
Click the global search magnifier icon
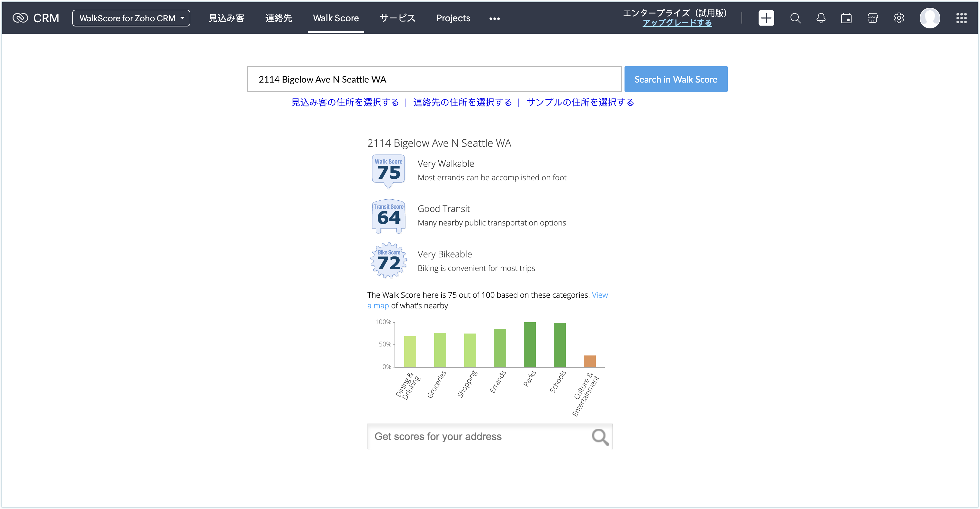tap(795, 18)
